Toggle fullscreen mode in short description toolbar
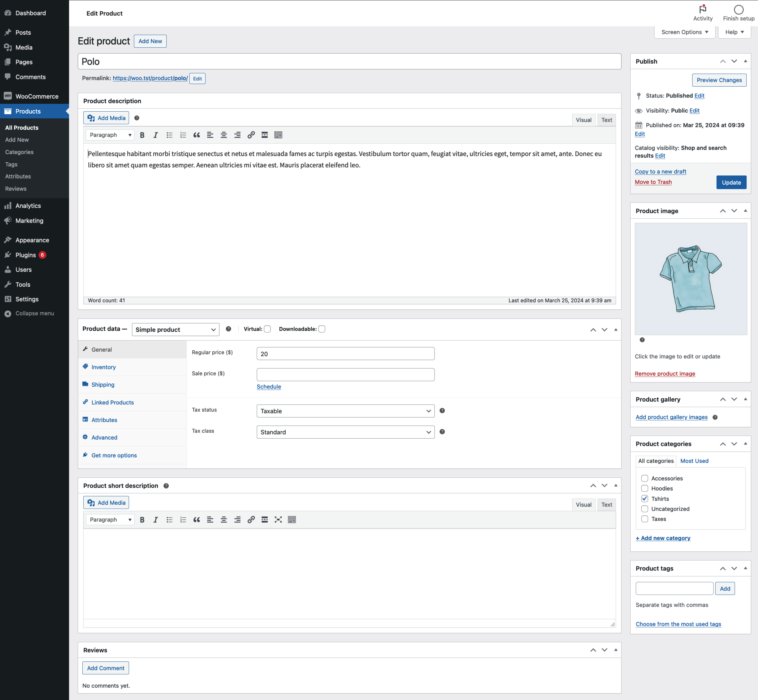The image size is (758, 700). (278, 520)
